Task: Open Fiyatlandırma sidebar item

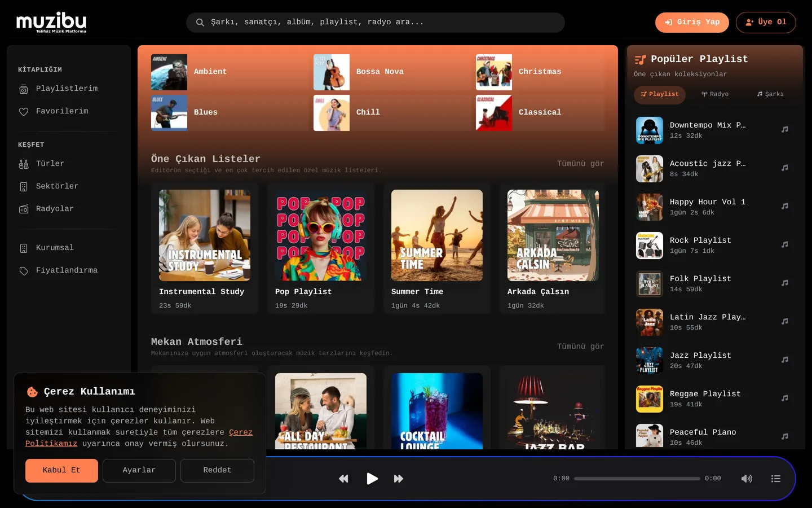Action: 69,270
